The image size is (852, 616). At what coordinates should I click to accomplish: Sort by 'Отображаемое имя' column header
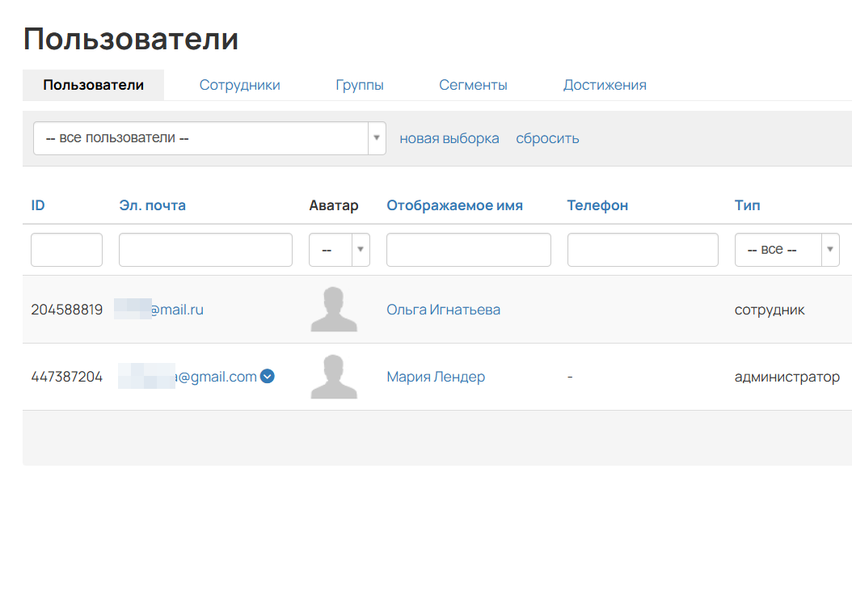tap(455, 205)
